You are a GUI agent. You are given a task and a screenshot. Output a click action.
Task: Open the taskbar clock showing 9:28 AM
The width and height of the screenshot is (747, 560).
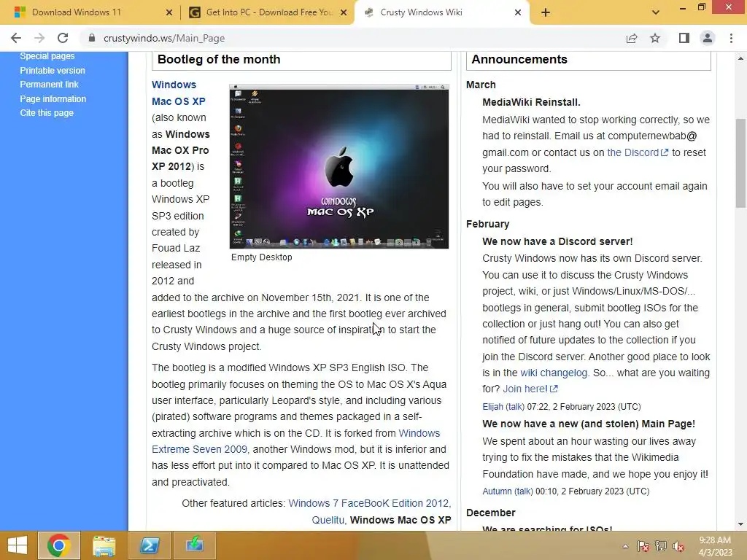[x=715, y=546]
